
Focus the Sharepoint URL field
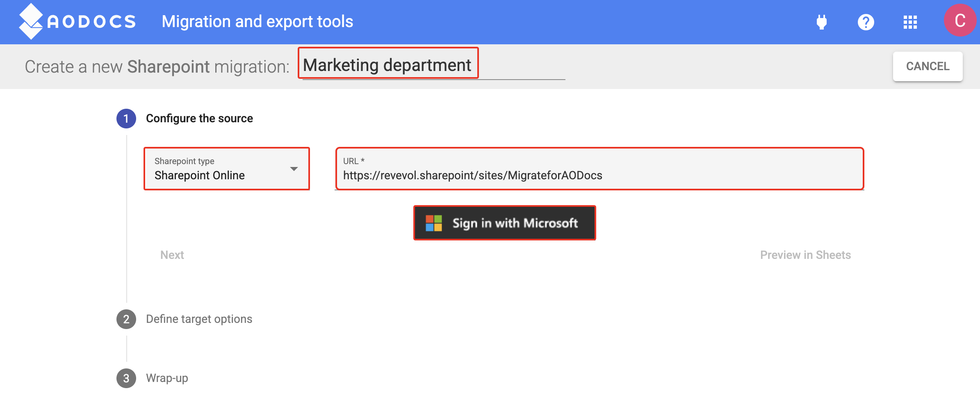pyautogui.click(x=599, y=169)
